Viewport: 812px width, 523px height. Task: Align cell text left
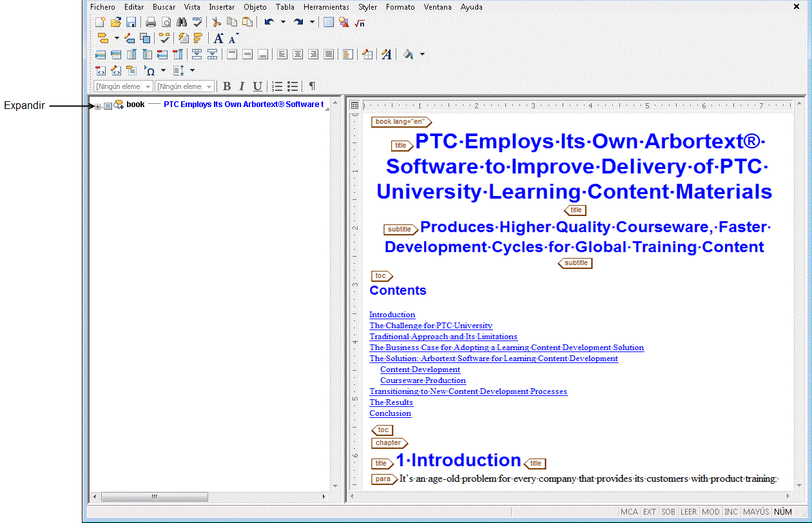(282, 54)
